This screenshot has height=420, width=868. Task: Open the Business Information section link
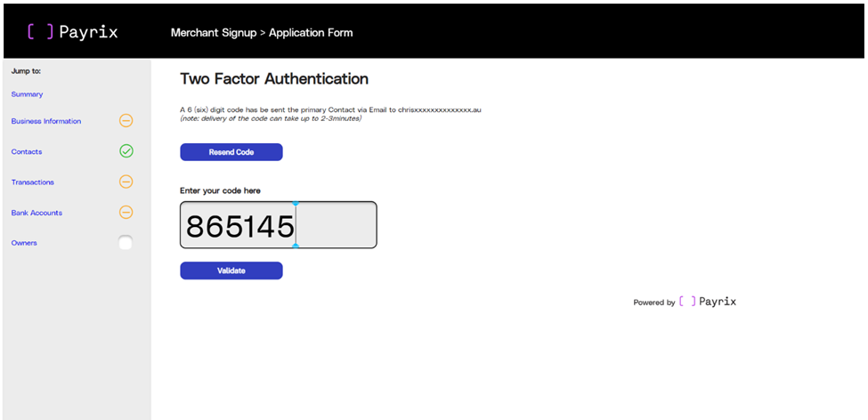(x=46, y=121)
